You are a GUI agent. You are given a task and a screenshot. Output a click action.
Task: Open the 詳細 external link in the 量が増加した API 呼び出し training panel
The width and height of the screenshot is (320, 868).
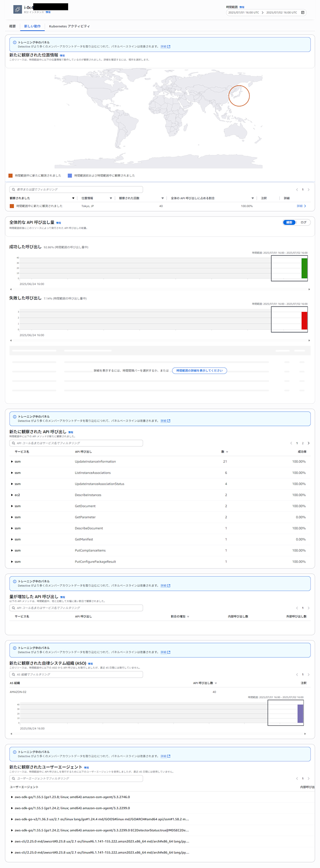(165, 585)
